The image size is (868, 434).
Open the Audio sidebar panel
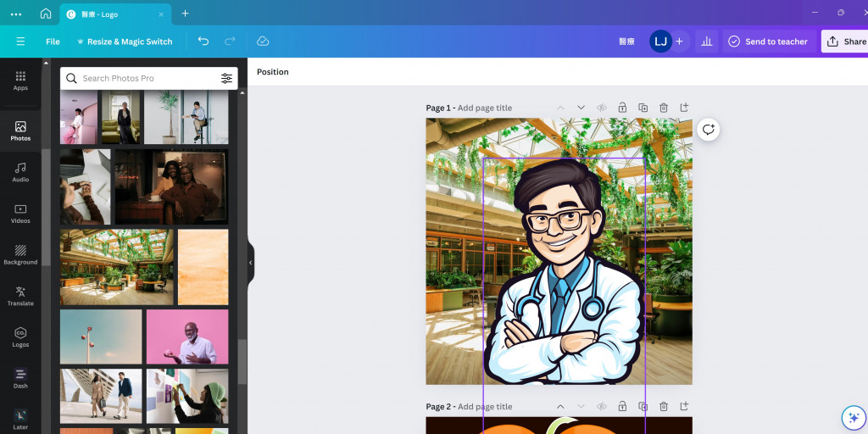click(x=20, y=172)
